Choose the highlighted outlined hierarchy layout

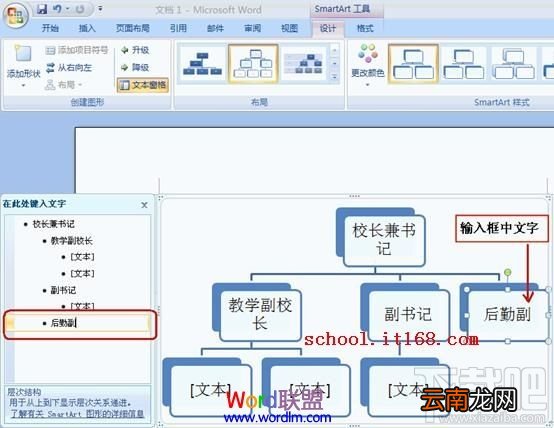tap(253, 64)
